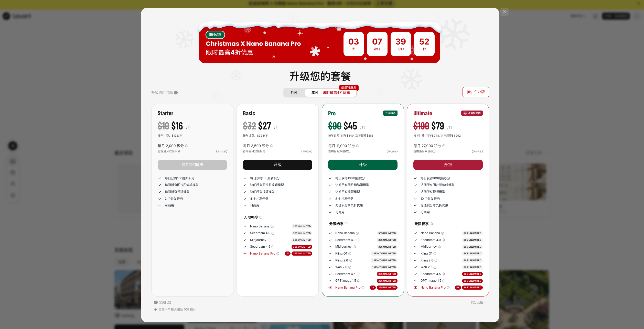Image resolution: width=644 pixels, height=329 pixels.
Task: Click the 1K badge on Basic's Nano Banana Pro
Action: coord(288,254)
